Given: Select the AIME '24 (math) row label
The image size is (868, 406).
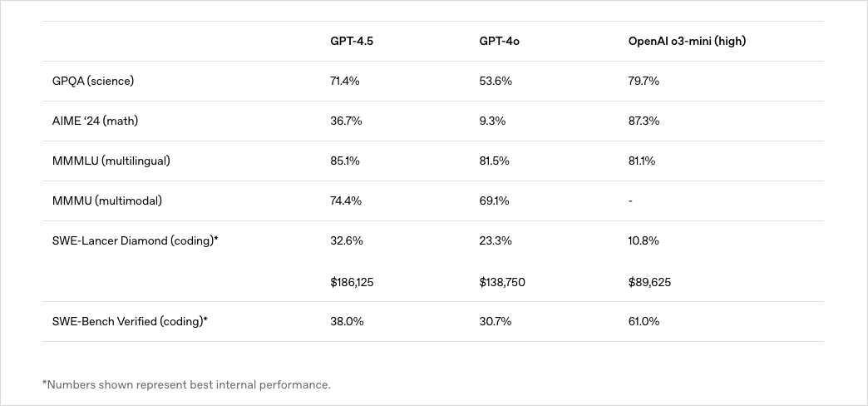Looking at the screenshot, I should coord(95,121).
